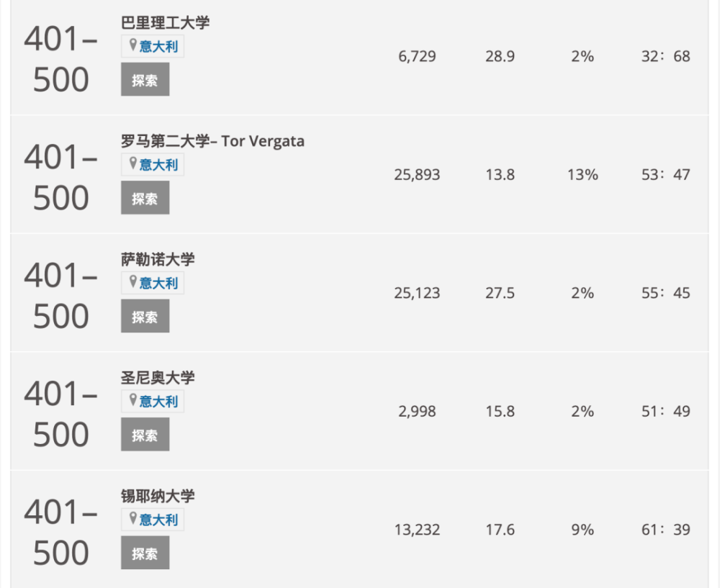Open 探索 for 圣尼奥大学

click(145, 434)
